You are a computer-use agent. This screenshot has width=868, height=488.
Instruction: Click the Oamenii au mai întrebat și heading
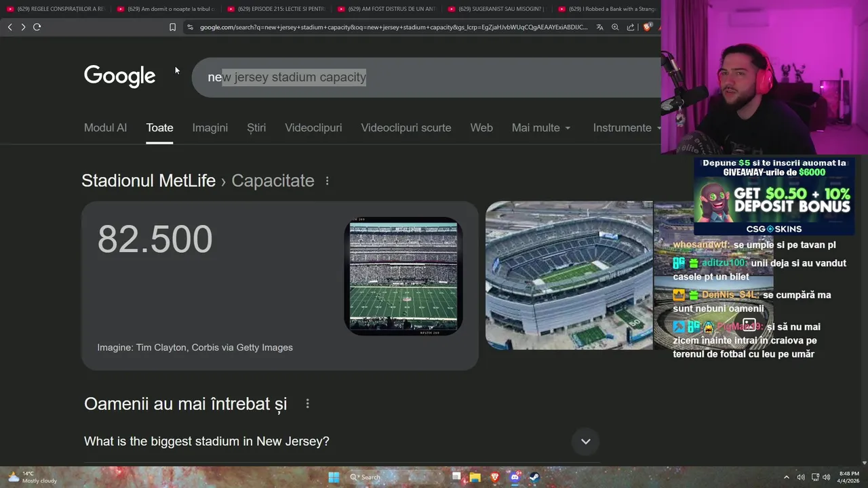click(x=185, y=404)
